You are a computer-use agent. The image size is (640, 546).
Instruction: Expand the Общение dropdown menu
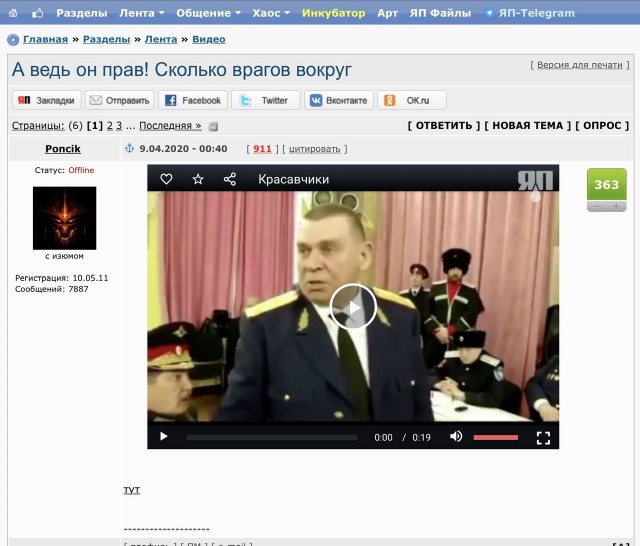[208, 13]
